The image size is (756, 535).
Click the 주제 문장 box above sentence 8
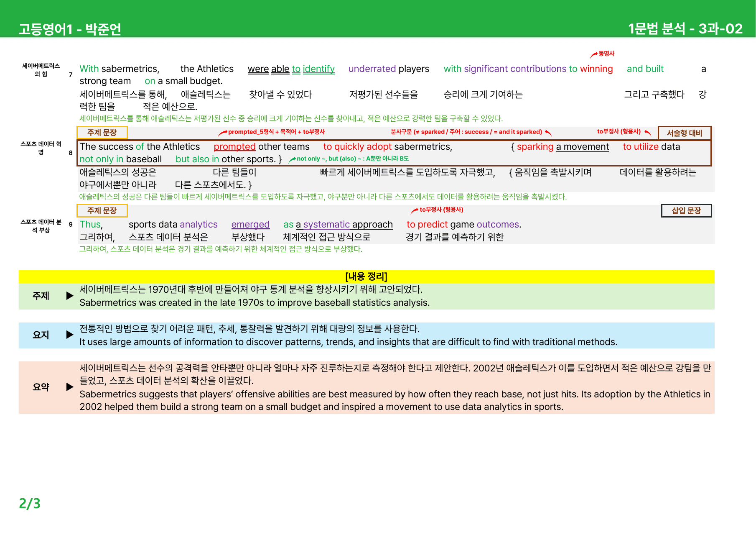pyautogui.click(x=102, y=133)
